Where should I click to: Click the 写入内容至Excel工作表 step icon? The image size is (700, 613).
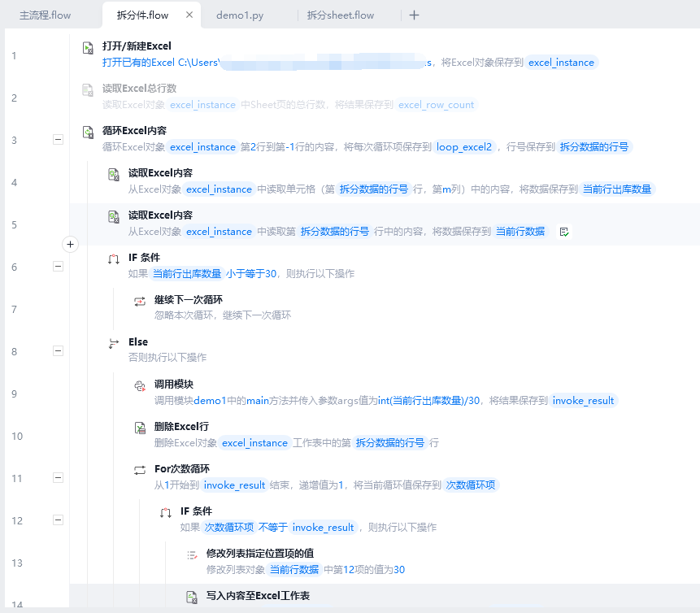(x=192, y=598)
